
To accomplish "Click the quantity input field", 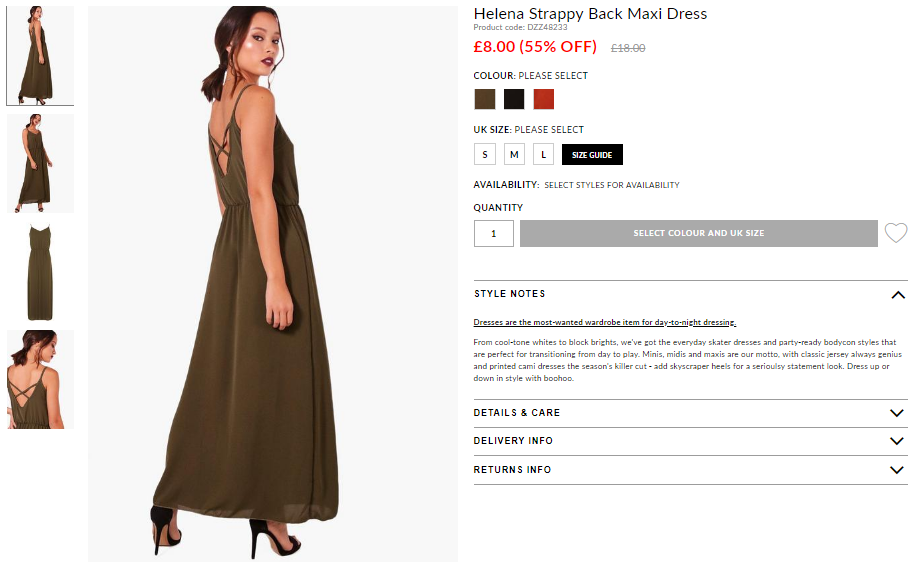I will pos(494,234).
